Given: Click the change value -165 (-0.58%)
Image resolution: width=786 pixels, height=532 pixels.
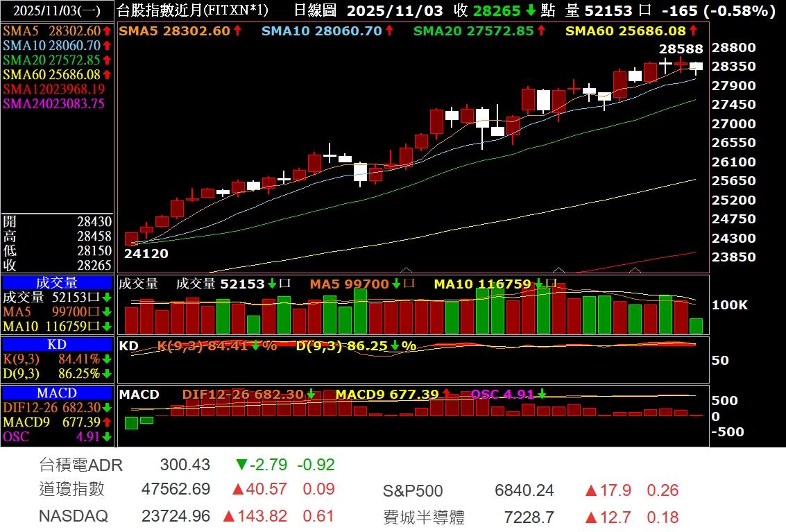Looking at the screenshot, I should coord(718,10).
